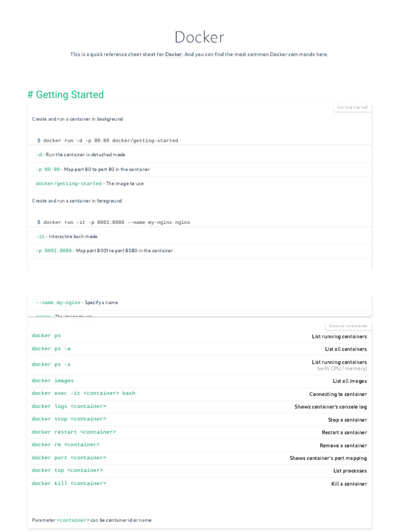Image resolution: width=399 pixels, height=532 pixels.
Task: Click the 'docker run -d -p 80:80' command line
Action: tap(110, 141)
